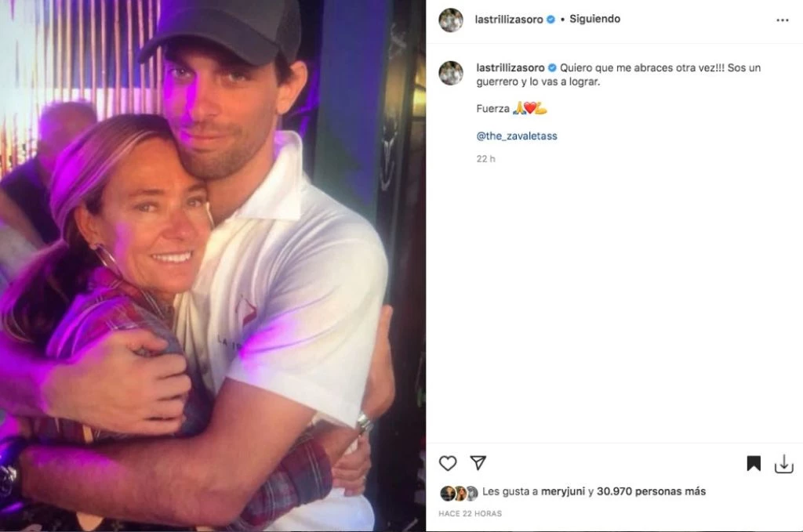This screenshot has width=803, height=532.
Task: Download the post with the arrow icon
Action: [x=783, y=464]
